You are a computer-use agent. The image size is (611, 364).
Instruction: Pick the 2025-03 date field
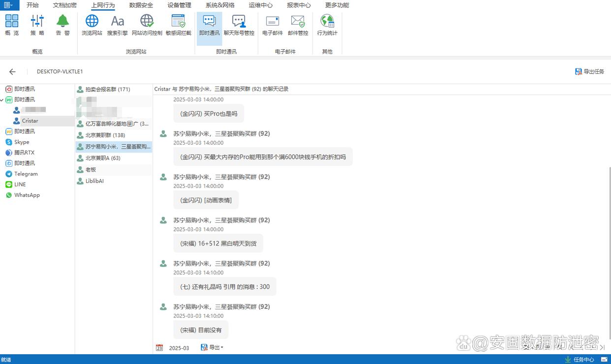pos(179,348)
